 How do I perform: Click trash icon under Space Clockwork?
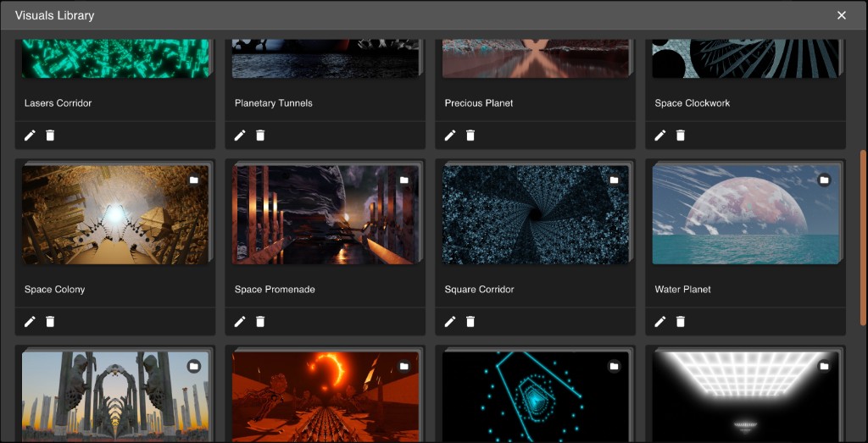point(681,136)
